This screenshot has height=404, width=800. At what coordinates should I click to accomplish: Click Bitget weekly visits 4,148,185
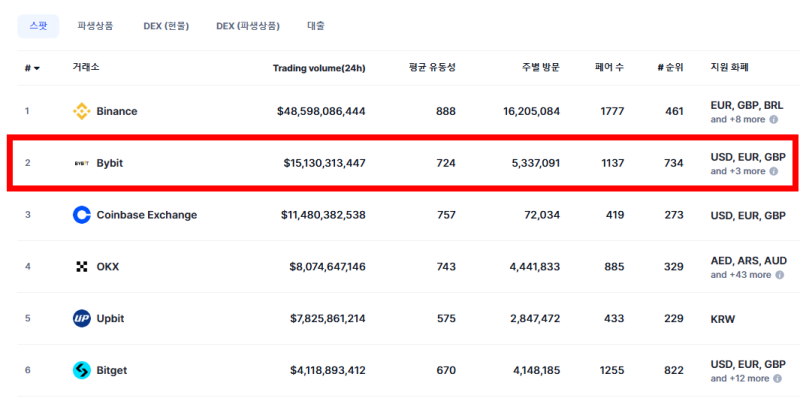536,370
